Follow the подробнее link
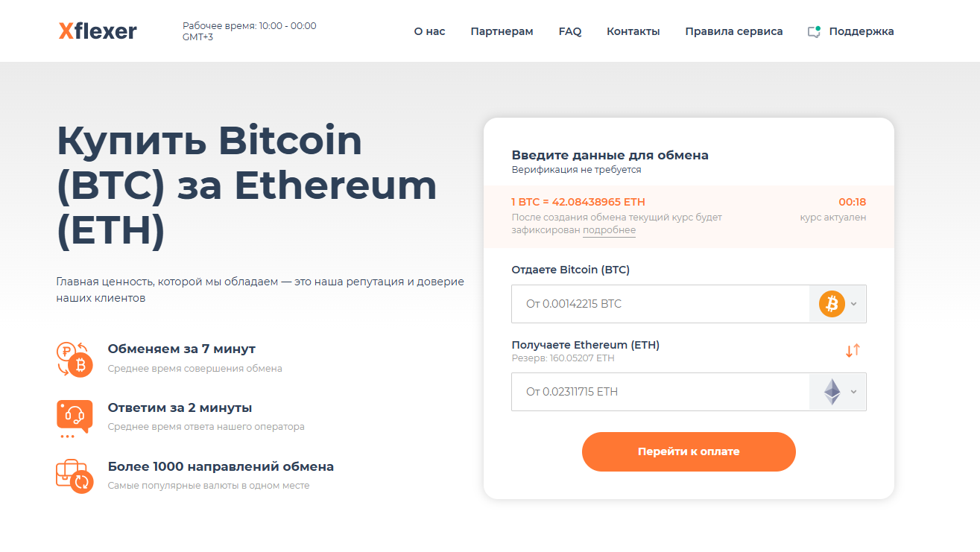The height and width of the screenshot is (552, 980). click(609, 231)
